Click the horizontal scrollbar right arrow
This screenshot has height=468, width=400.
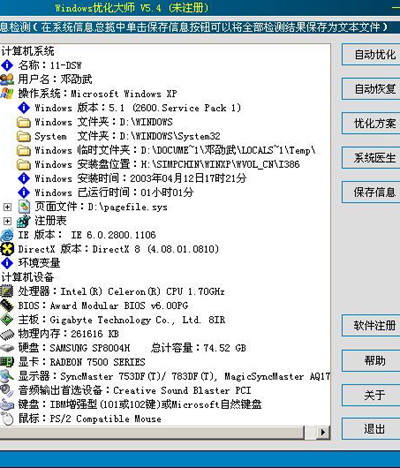click(x=322, y=432)
